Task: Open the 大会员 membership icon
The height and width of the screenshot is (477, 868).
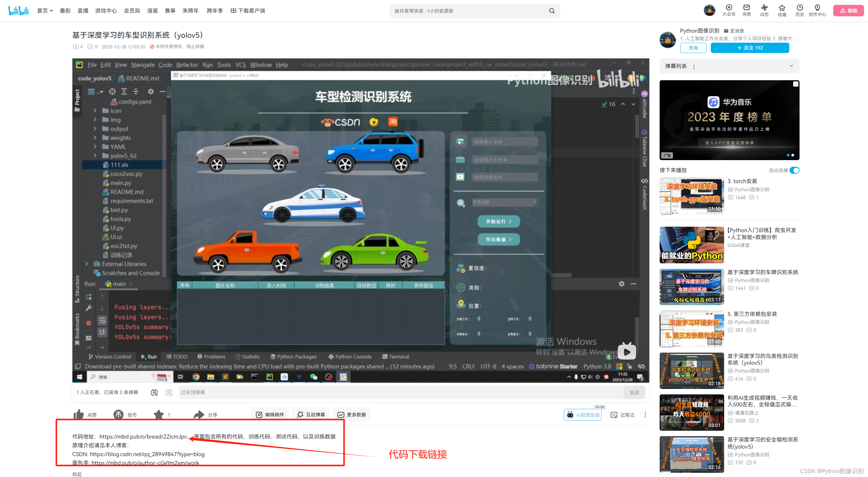Action: click(728, 10)
